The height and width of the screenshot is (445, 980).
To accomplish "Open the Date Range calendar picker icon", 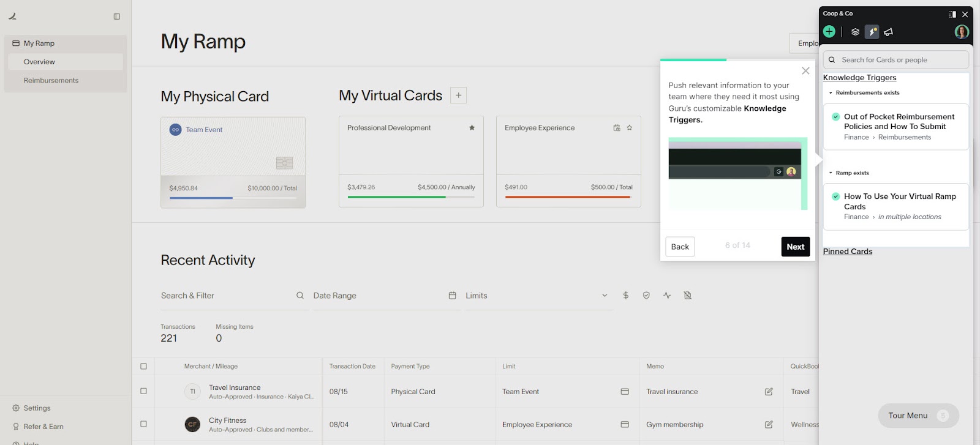I will (453, 296).
